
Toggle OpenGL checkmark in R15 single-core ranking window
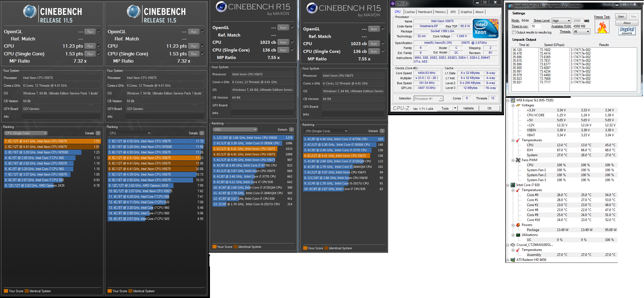click(383, 29)
